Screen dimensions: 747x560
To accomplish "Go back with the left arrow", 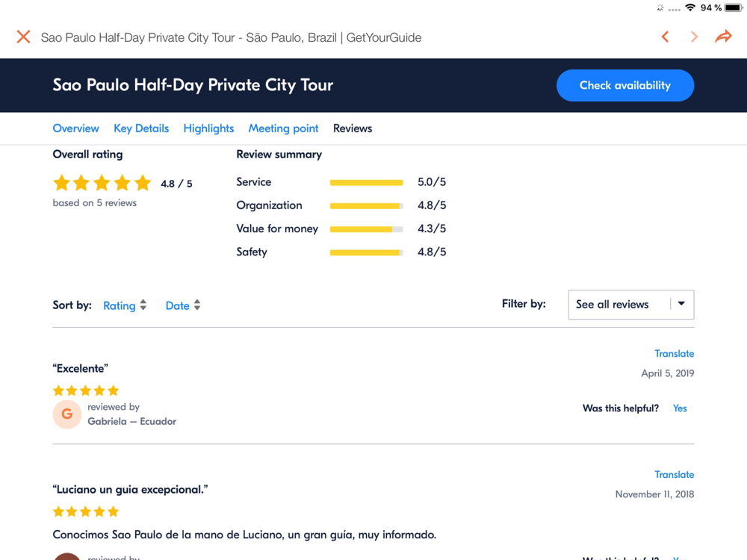I will [x=665, y=37].
